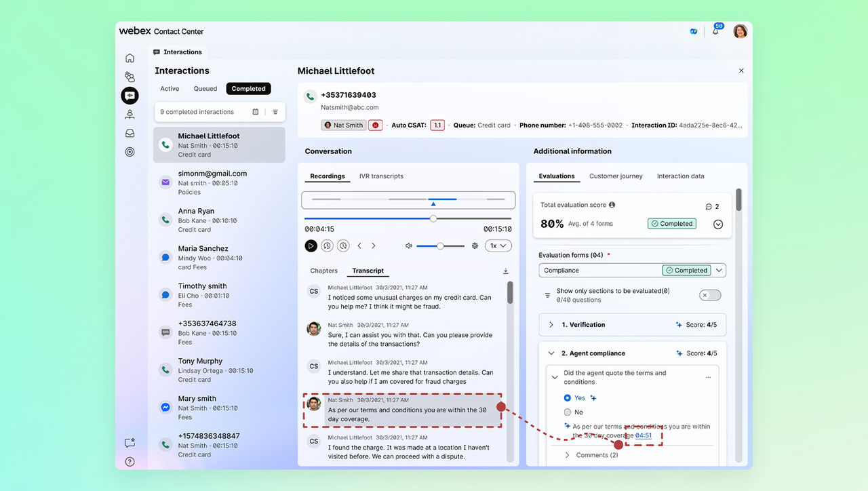868x491 pixels.
Task: Open help icon in sidebar
Action: (x=130, y=462)
